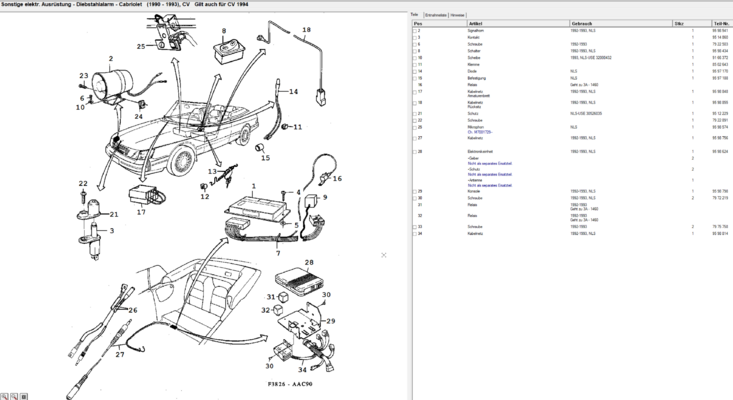
Task: Tick the checkbox for position 15 Befestigung
Action: pyautogui.click(x=415, y=79)
